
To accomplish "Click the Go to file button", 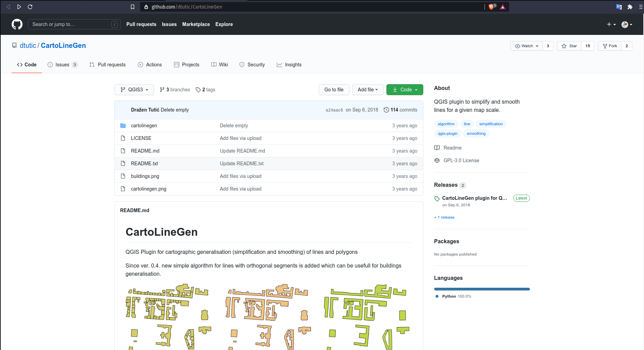I will tap(334, 90).
